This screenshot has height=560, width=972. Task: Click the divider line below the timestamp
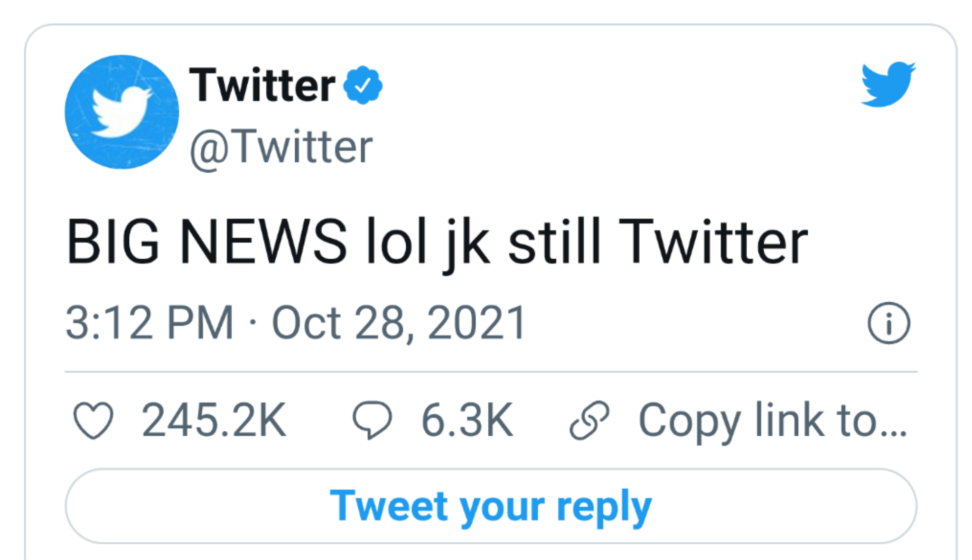coord(491,372)
